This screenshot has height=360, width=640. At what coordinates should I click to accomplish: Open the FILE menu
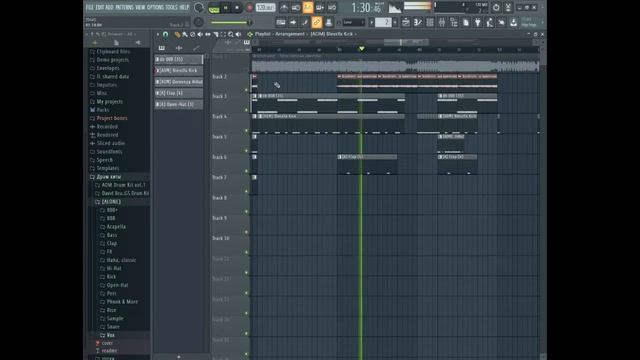pyautogui.click(x=90, y=7)
